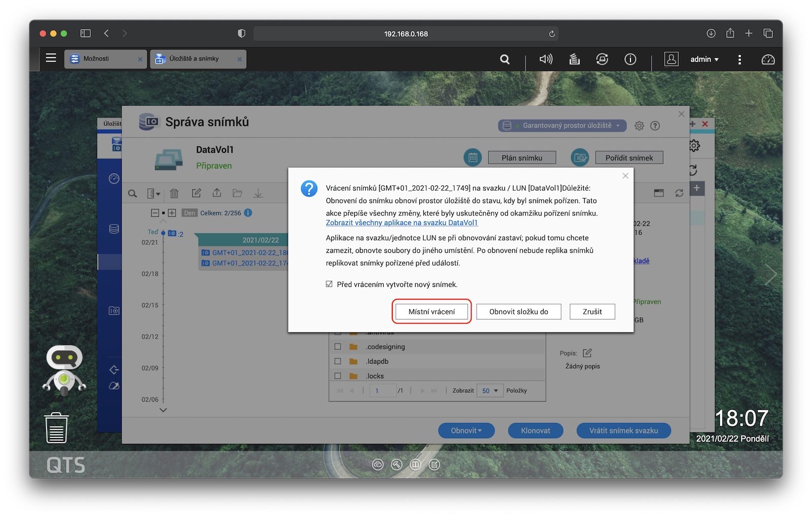The image size is (812, 517).
Task: Open Safari downloads icon
Action: [x=711, y=33]
